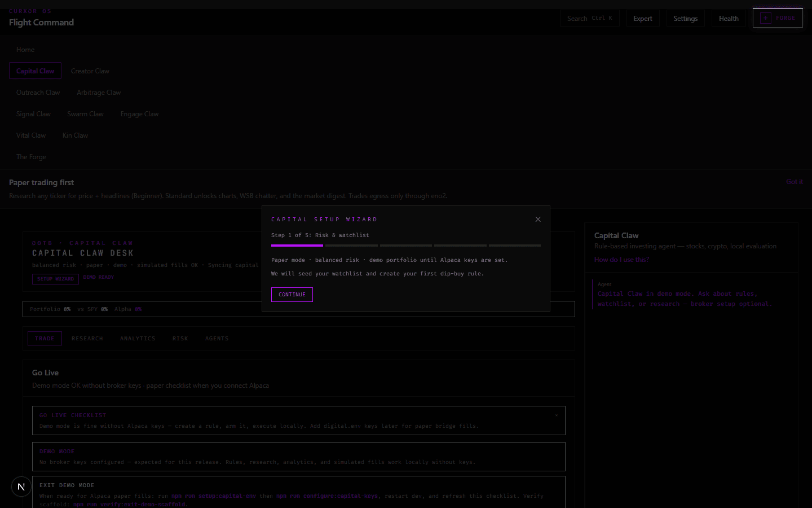Screen dimensions: 812x508
Task: Switch to Expert mode
Action: pyautogui.click(x=643, y=19)
